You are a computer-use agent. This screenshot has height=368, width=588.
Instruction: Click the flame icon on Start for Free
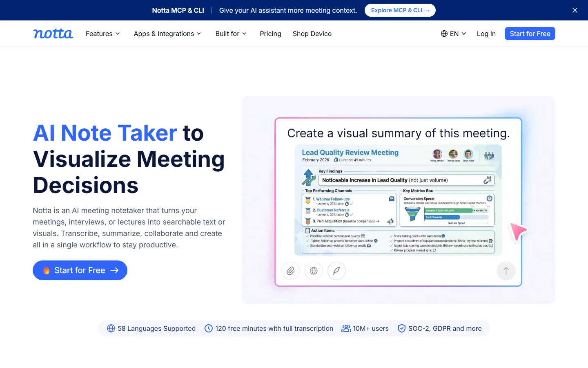pyautogui.click(x=47, y=270)
